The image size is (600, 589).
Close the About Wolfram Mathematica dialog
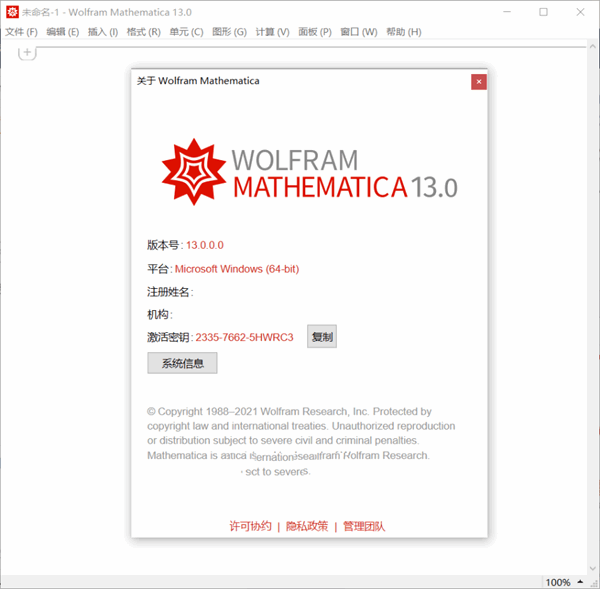tap(479, 81)
